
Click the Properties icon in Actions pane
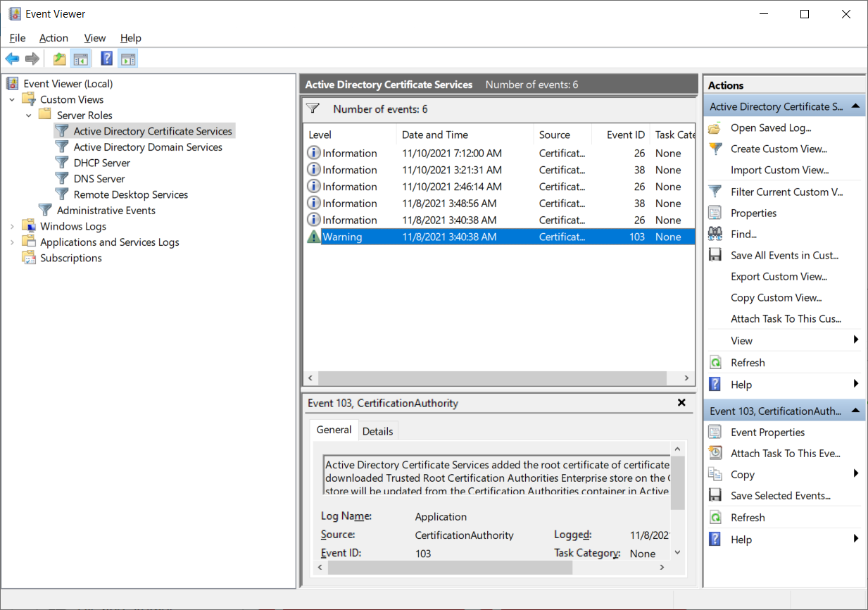pos(715,213)
